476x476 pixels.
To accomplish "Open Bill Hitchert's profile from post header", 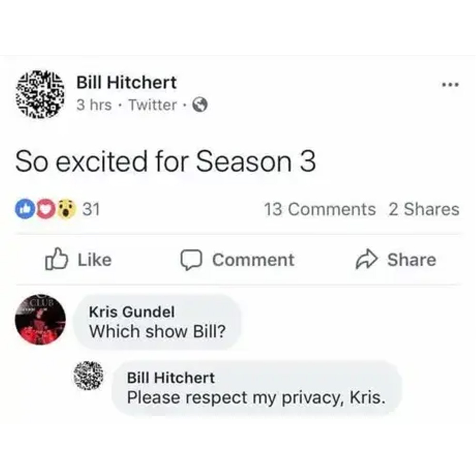I will coord(126,82).
